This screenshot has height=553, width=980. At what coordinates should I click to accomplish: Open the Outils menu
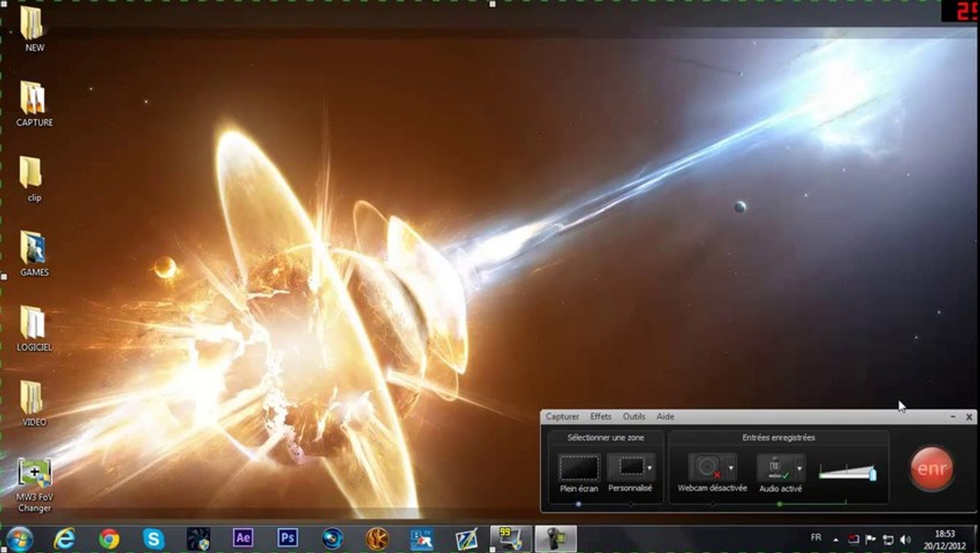(633, 416)
